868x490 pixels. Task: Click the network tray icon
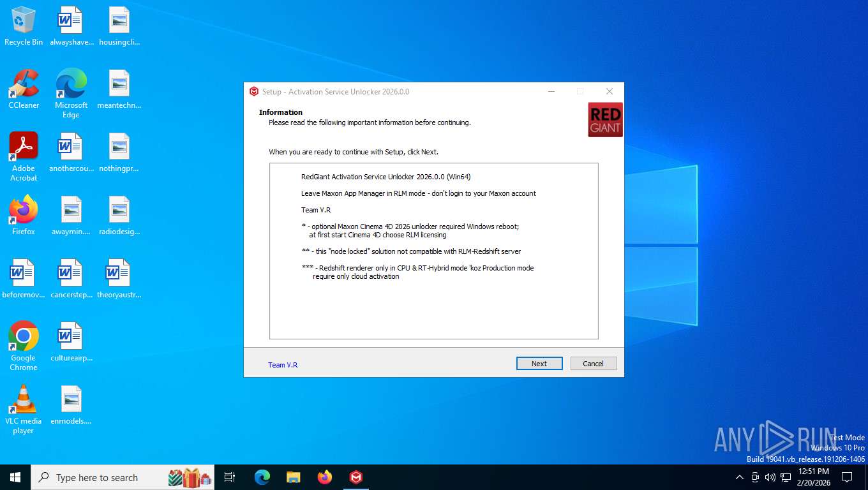pyautogui.click(x=786, y=477)
